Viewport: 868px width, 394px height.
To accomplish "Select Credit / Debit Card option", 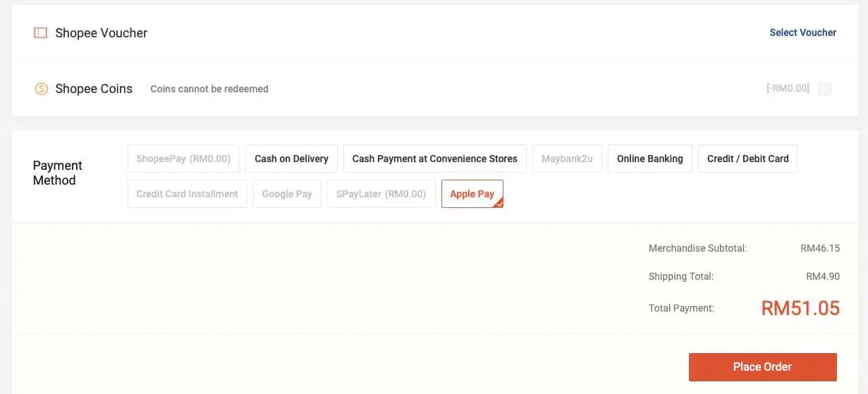I will 747,159.
